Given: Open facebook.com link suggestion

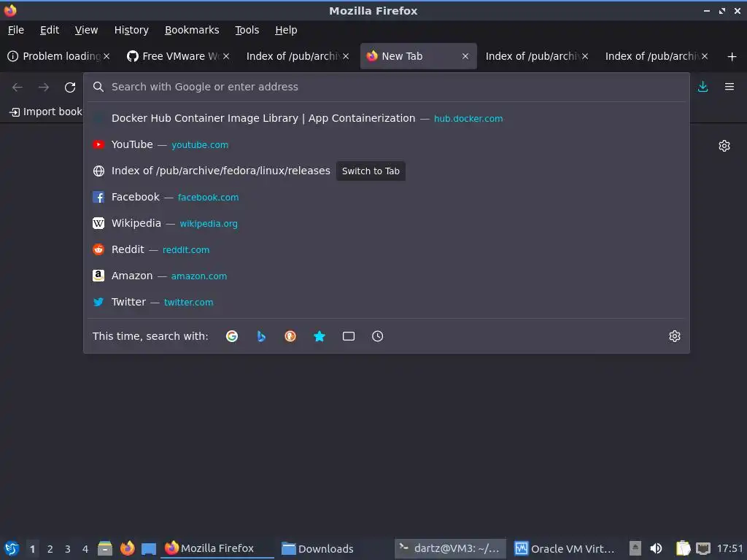Looking at the screenshot, I should 208,197.
